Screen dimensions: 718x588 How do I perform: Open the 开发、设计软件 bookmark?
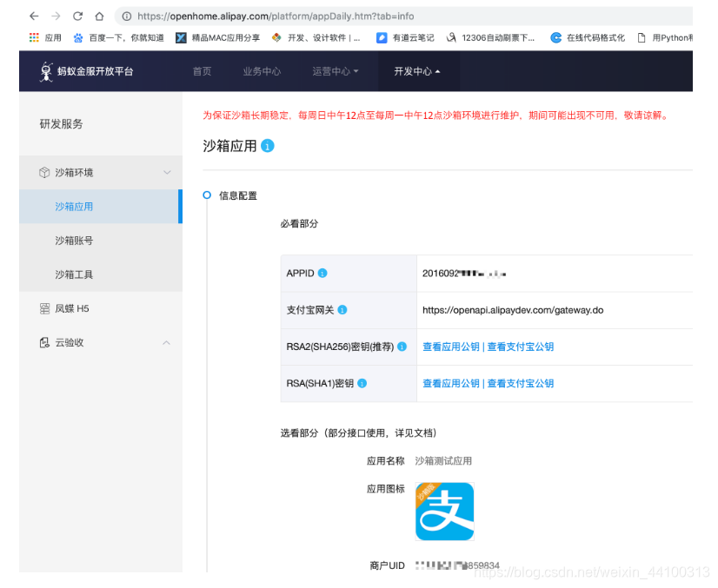tap(316, 37)
